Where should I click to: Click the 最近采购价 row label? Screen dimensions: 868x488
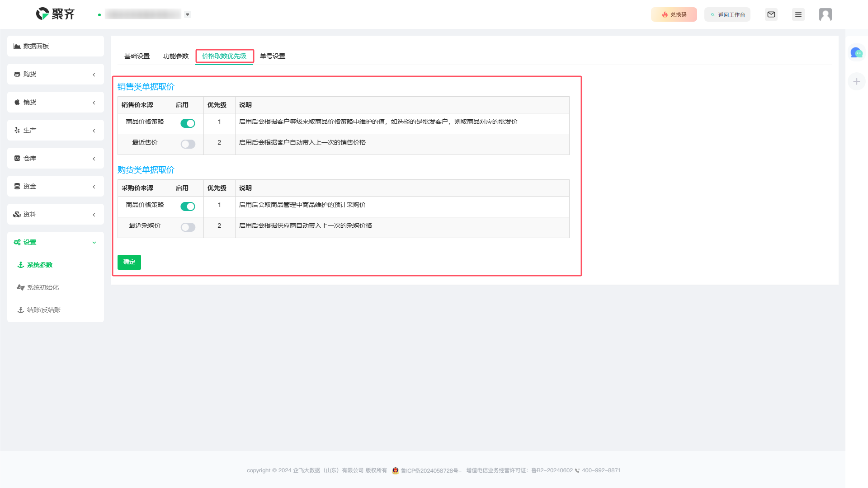pos(145,225)
